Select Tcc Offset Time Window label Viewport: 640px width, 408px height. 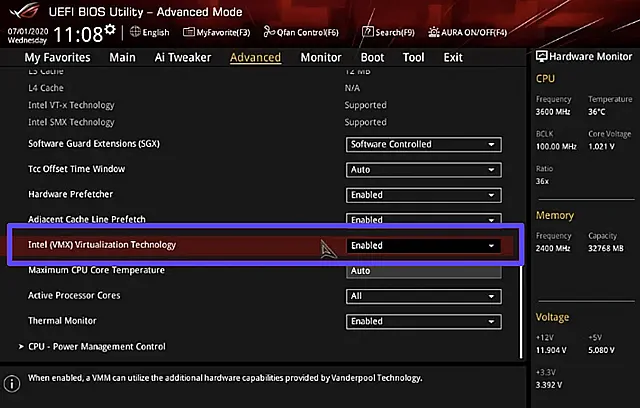click(76, 169)
